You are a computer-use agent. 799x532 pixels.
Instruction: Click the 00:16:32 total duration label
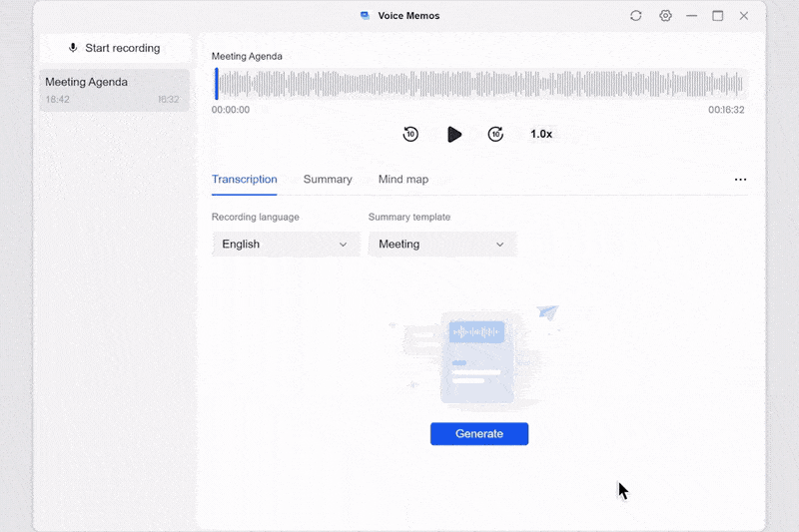tap(726, 110)
